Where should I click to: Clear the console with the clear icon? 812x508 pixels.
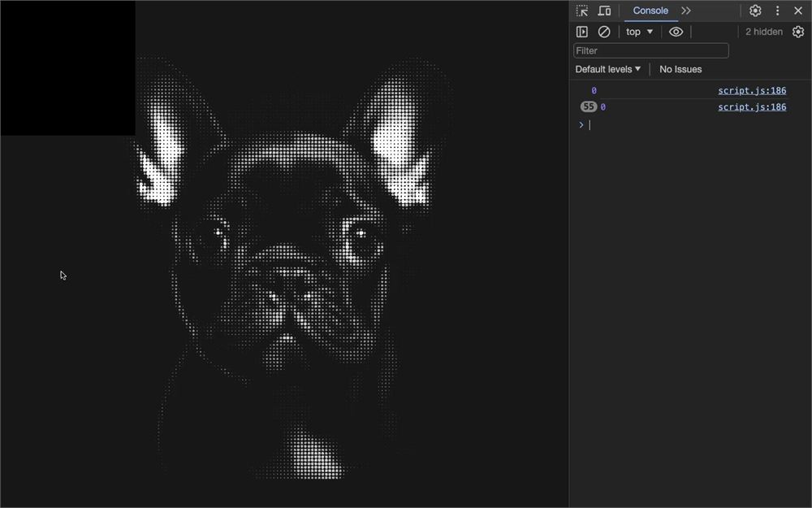[604, 32]
